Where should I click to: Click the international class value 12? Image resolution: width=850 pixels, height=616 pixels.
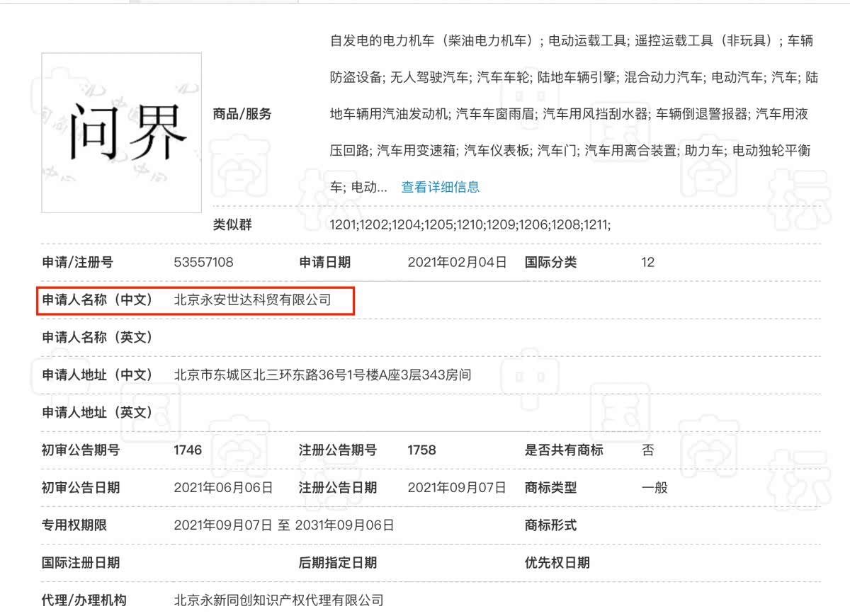pos(647,262)
